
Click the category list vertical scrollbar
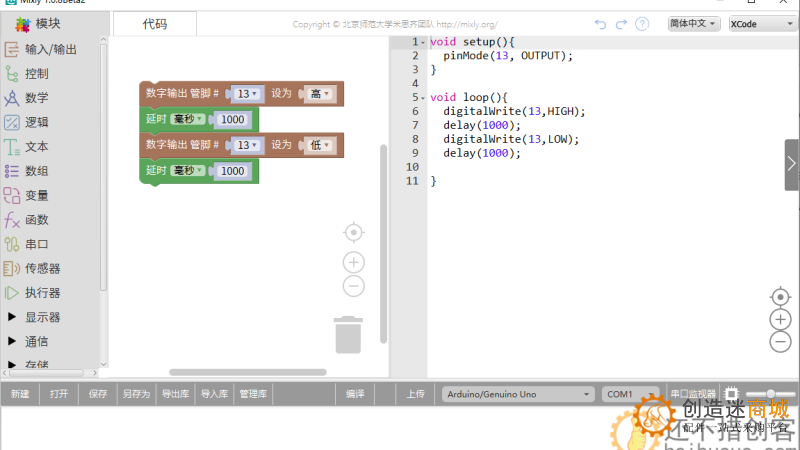104,167
